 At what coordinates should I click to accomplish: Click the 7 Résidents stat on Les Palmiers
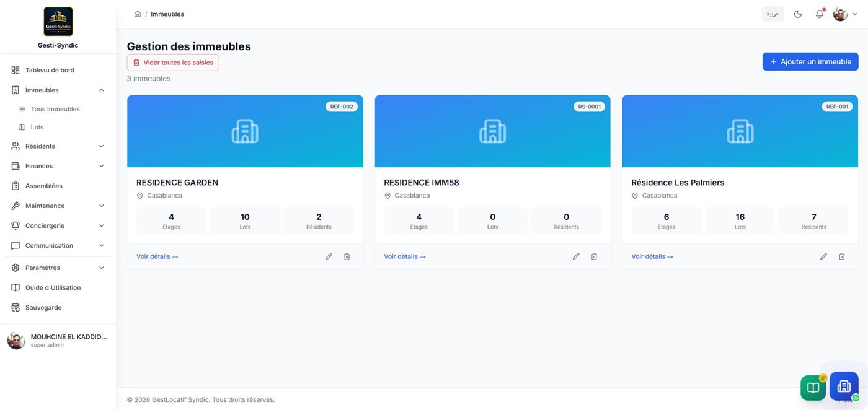click(x=814, y=220)
